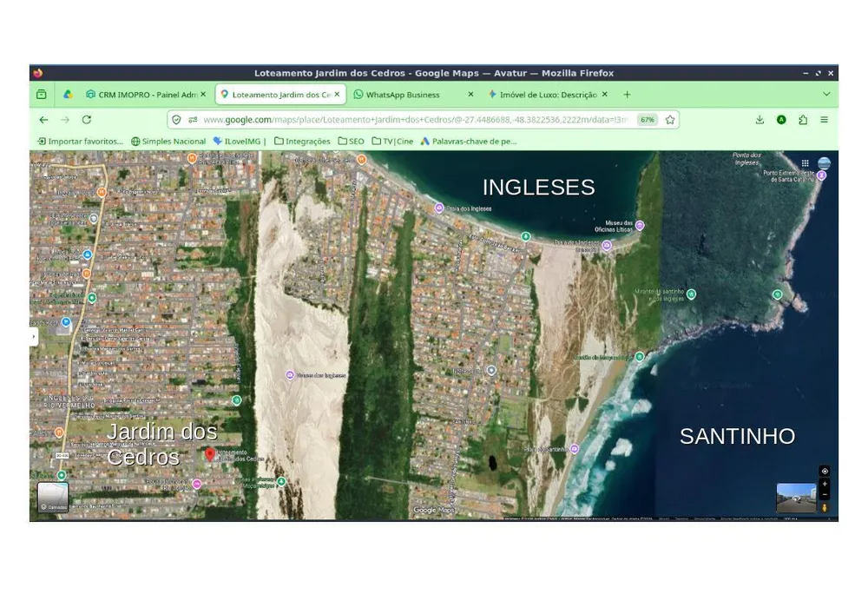
Task: Open the list all tabs dropdown arrow
Action: point(826,95)
